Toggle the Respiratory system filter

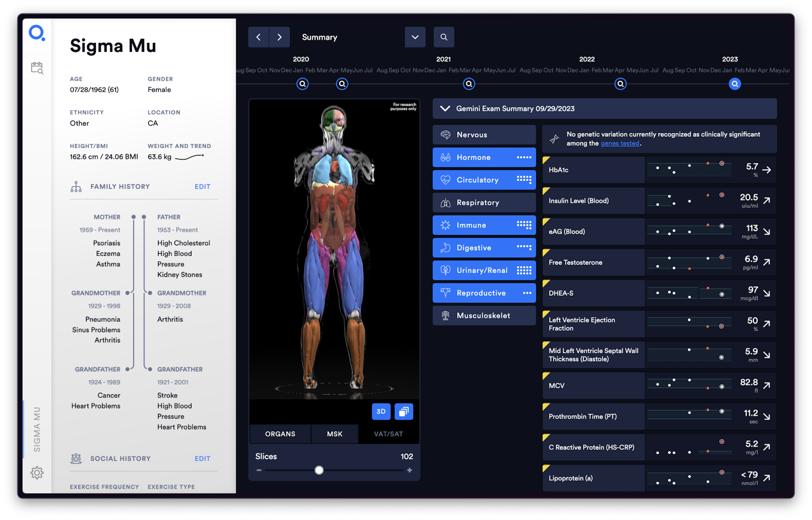[484, 203]
